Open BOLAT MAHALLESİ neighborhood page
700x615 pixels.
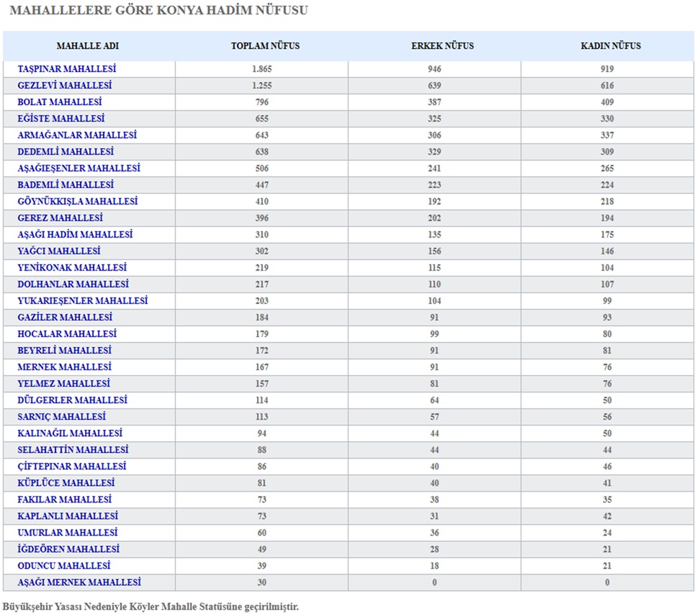60,102
